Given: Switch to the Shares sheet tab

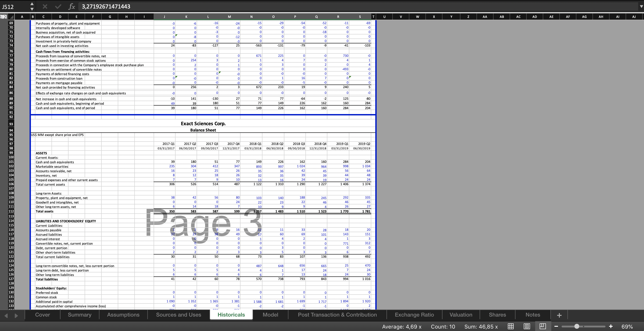Looking at the screenshot, I should [497, 315].
